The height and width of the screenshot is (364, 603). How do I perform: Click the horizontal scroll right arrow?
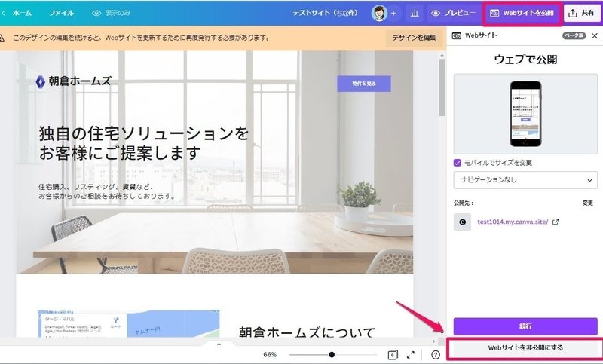[434, 341]
